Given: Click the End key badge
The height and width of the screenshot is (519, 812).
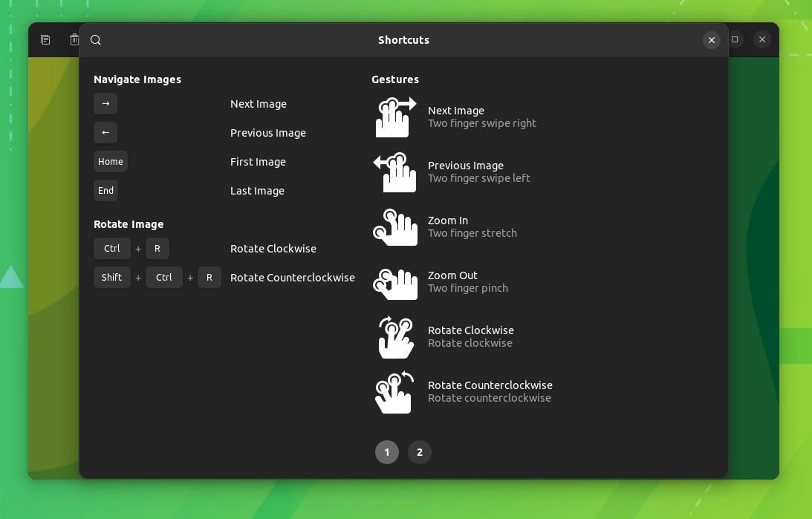Looking at the screenshot, I should (105, 190).
